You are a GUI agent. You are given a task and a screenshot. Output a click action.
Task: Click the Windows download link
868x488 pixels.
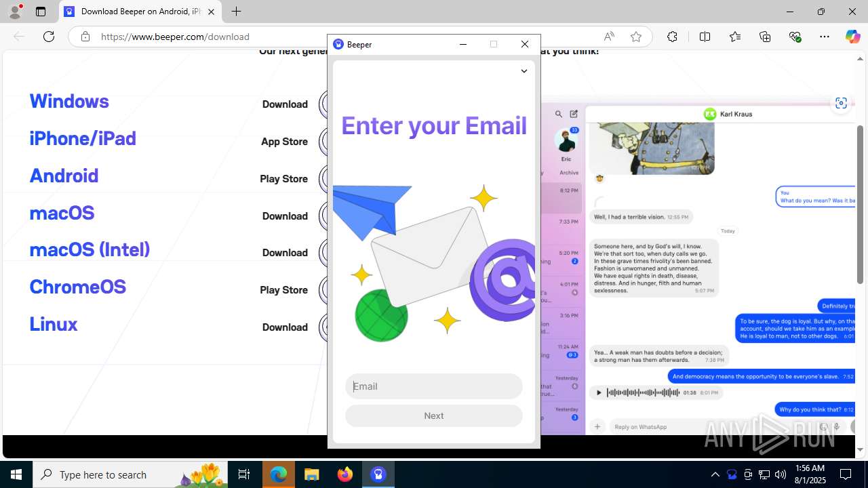[69, 101]
